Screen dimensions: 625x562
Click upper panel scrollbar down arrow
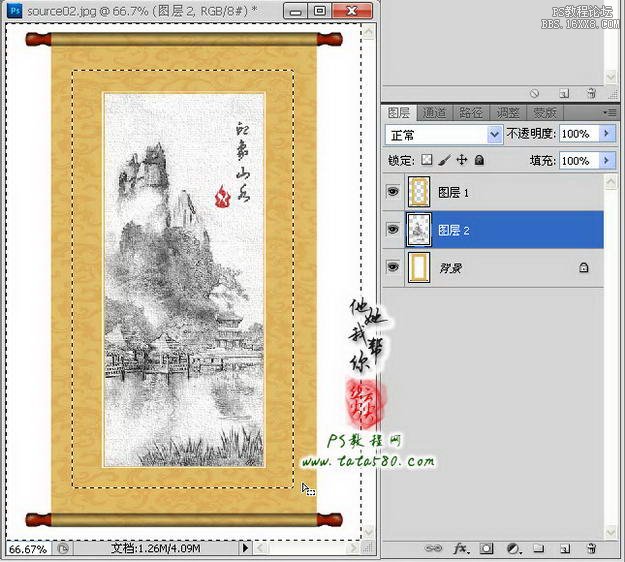tap(611, 76)
